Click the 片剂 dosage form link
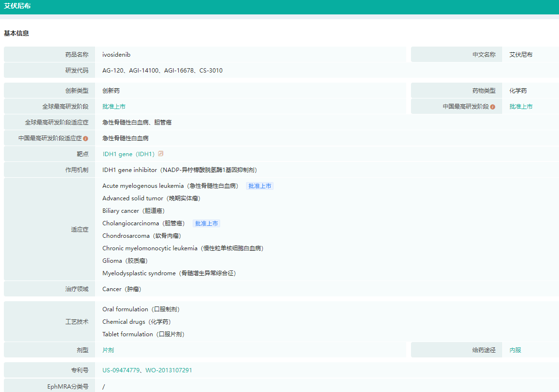559x392 pixels. point(108,350)
